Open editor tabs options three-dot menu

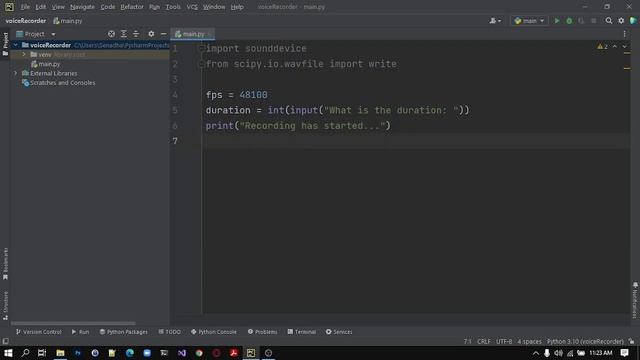(624, 34)
